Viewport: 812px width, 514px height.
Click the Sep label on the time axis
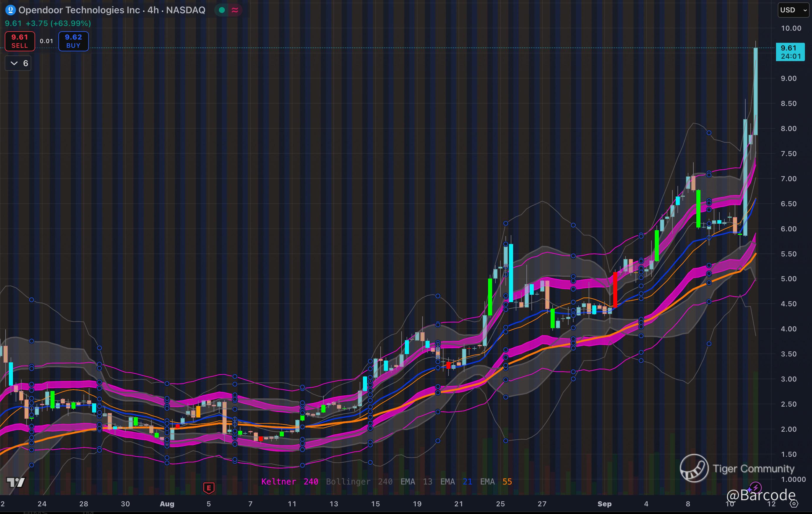[x=604, y=504]
